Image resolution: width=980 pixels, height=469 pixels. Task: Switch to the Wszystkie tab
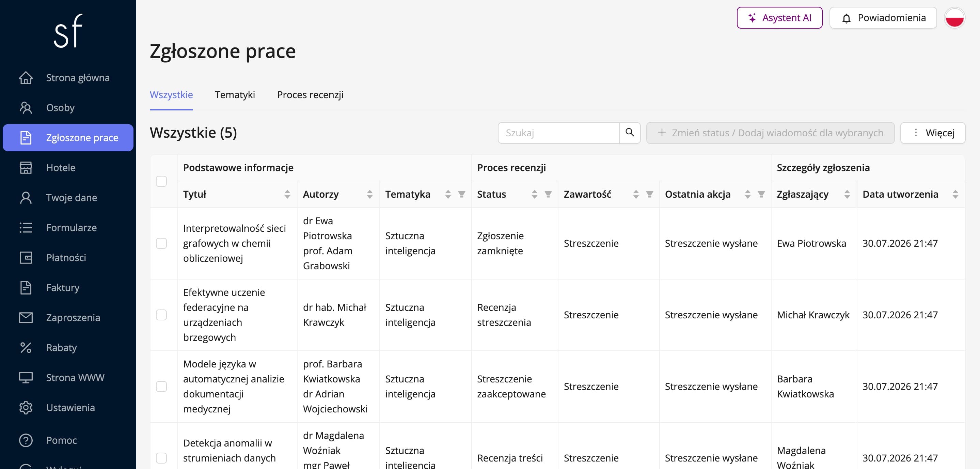coord(171,95)
